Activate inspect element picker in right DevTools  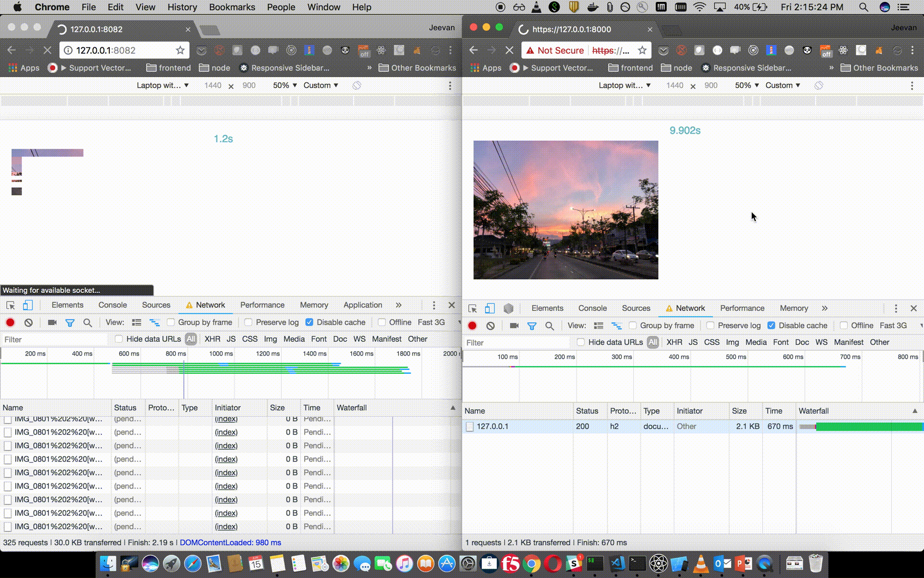tap(473, 308)
